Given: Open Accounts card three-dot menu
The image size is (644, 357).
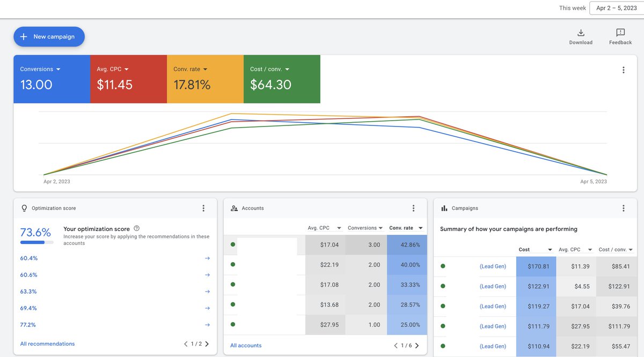Looking at the screenshot, I should 413,208.
